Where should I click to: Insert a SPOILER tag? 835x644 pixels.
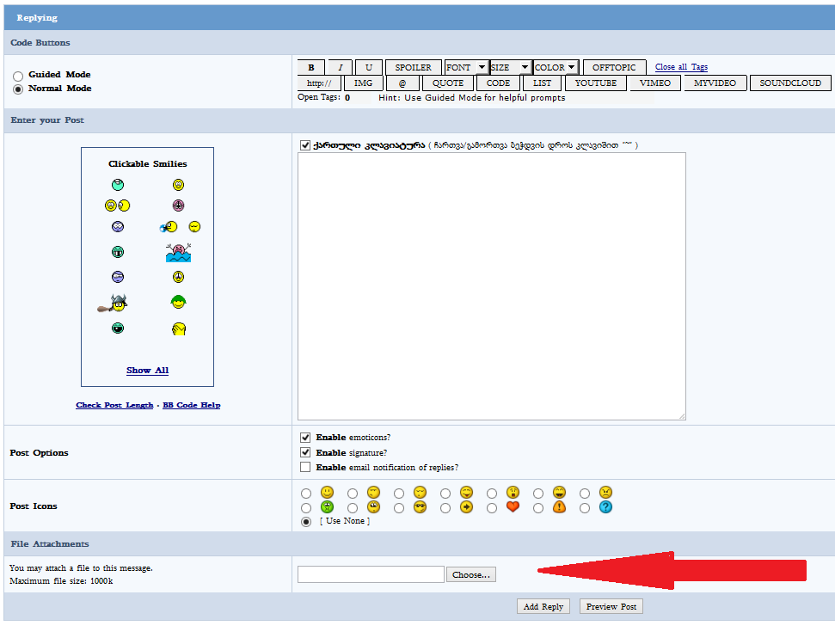coord(414,67)
